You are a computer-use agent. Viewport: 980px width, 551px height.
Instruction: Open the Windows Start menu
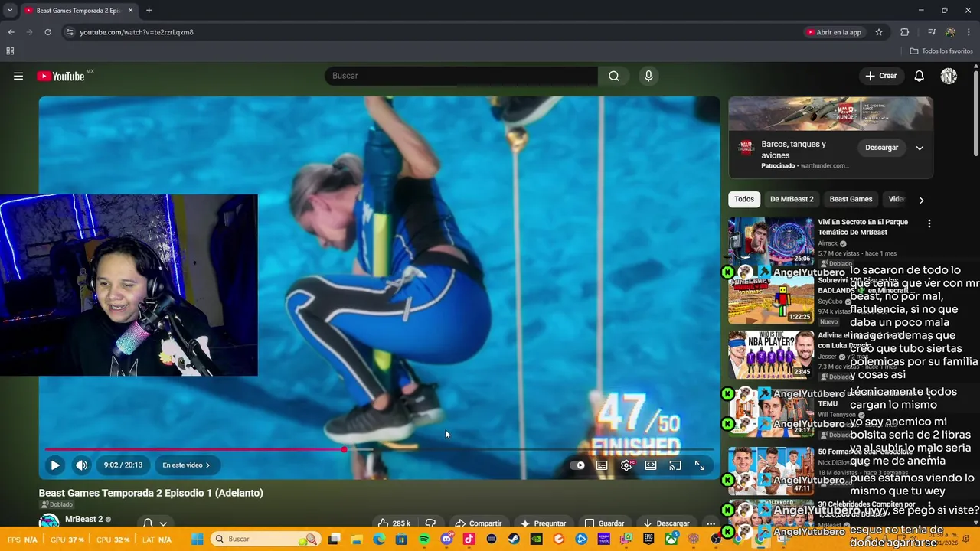click(x=197, y=539)
